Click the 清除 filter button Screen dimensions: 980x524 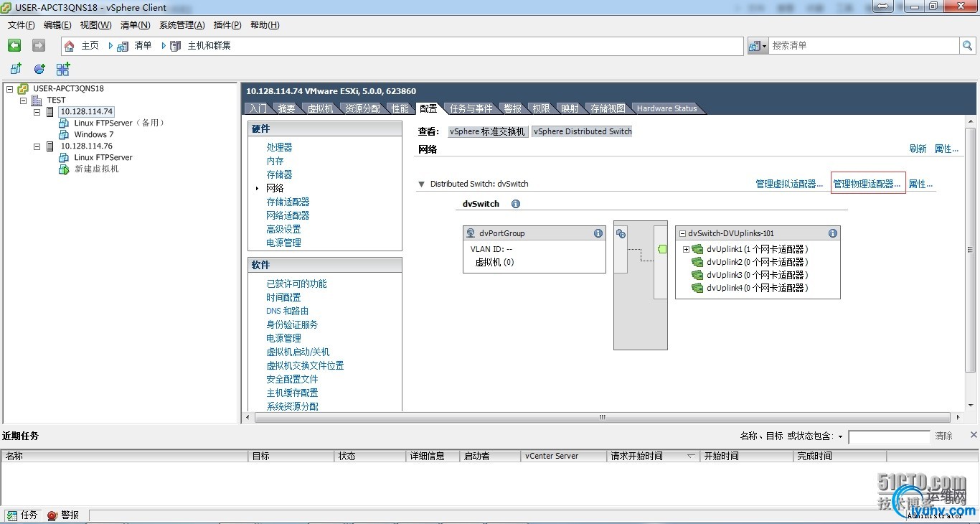(x=944, y=436)
